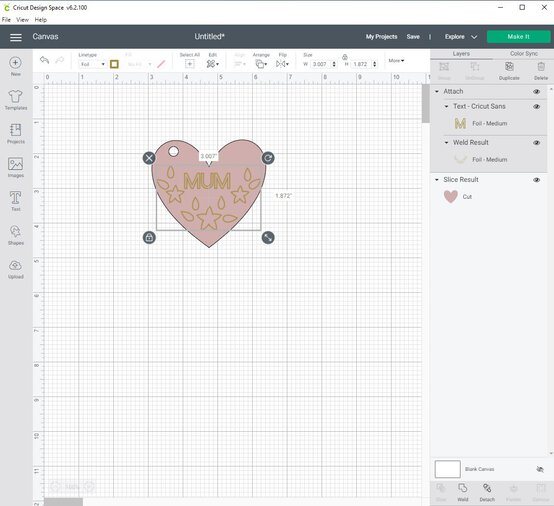
Task: Click the delete X handle on selection
Action: [149, 158]
